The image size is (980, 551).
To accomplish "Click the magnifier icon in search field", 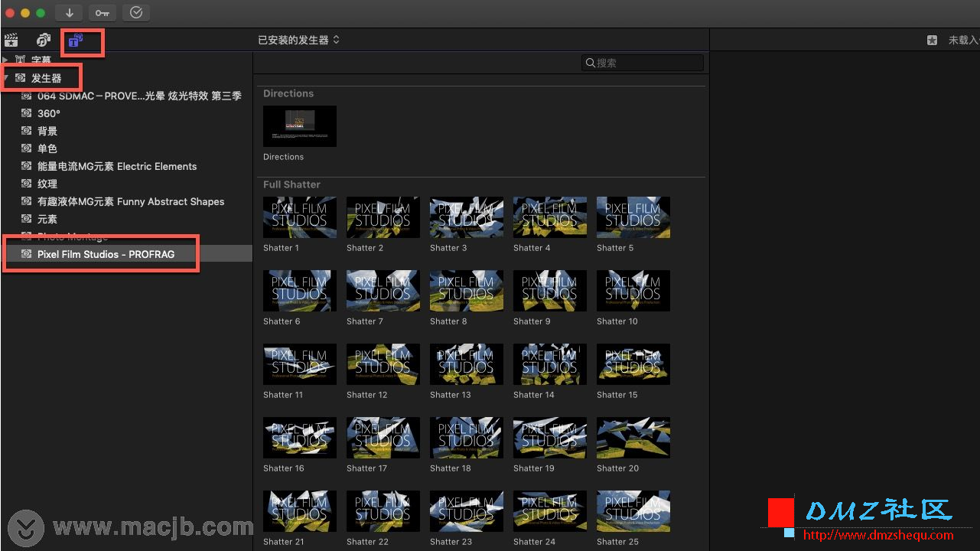I will coord(591,63).
